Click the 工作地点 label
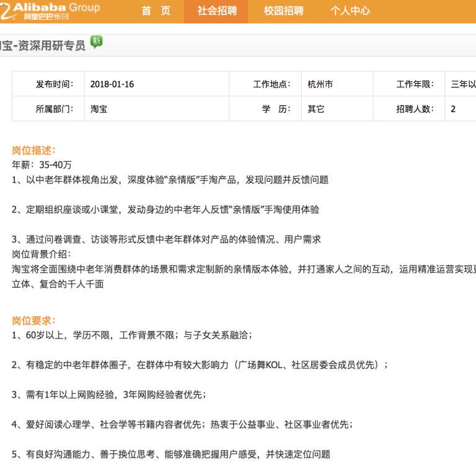The image size is (476, 476). pyautogui.click(x=271, y=84)
